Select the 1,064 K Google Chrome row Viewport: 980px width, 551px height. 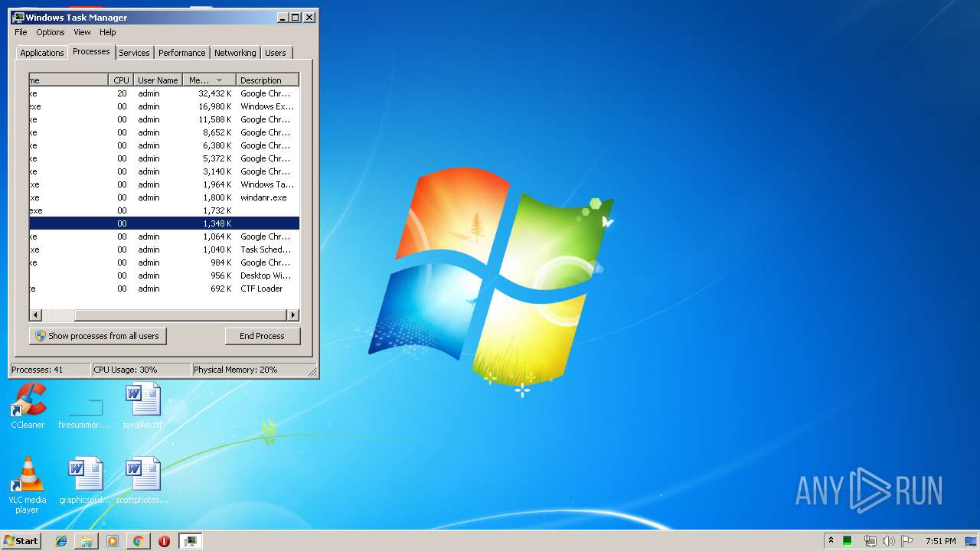point(164,236)
